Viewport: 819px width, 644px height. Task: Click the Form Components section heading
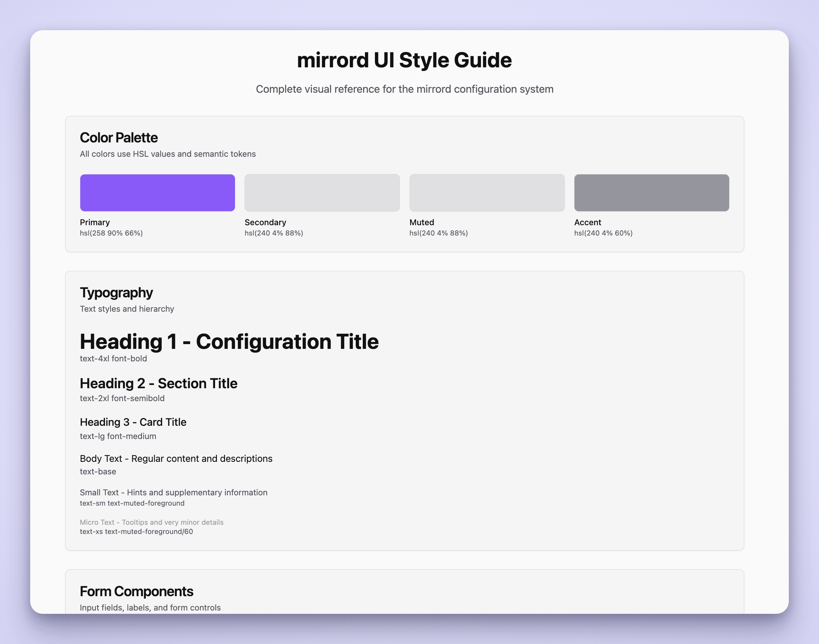point(136,591)
